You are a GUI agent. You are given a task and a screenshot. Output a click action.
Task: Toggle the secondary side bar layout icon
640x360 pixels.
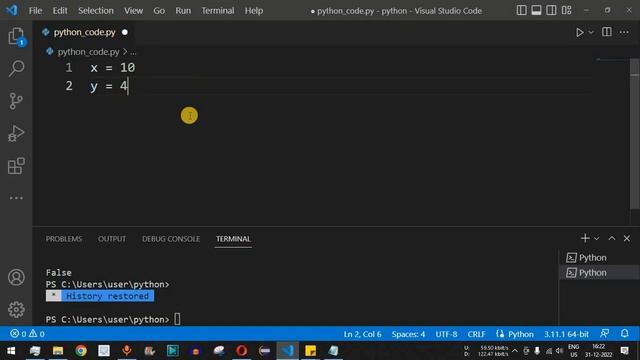551,10
